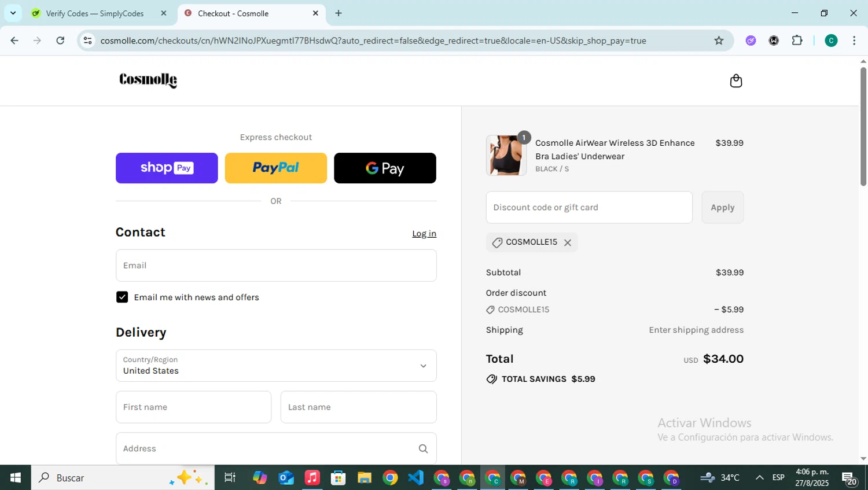868x490 pixels.
Task: Click the search icon in Address field
Action: 423,448
